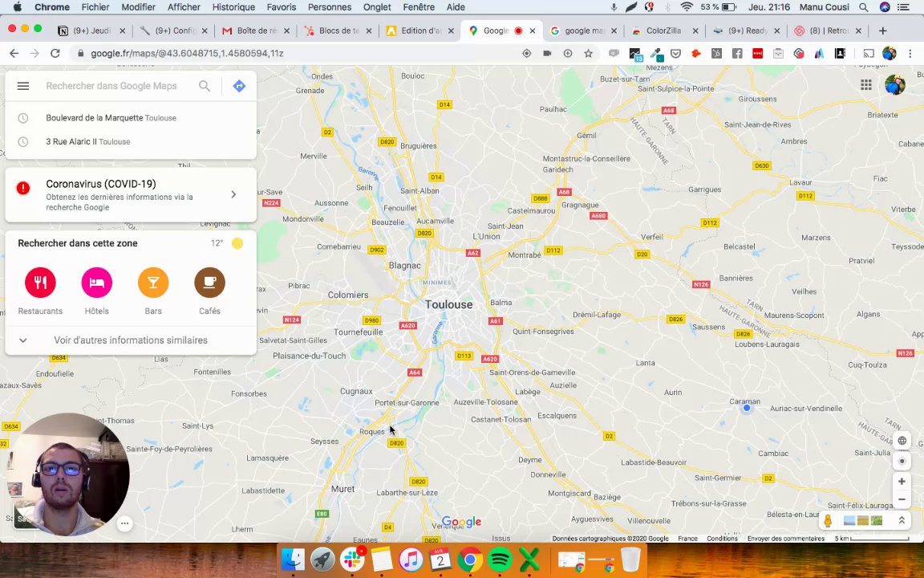Screen dimensions: 924x578
Task: Open the Pocket extension icon
Action: (676, 53)
